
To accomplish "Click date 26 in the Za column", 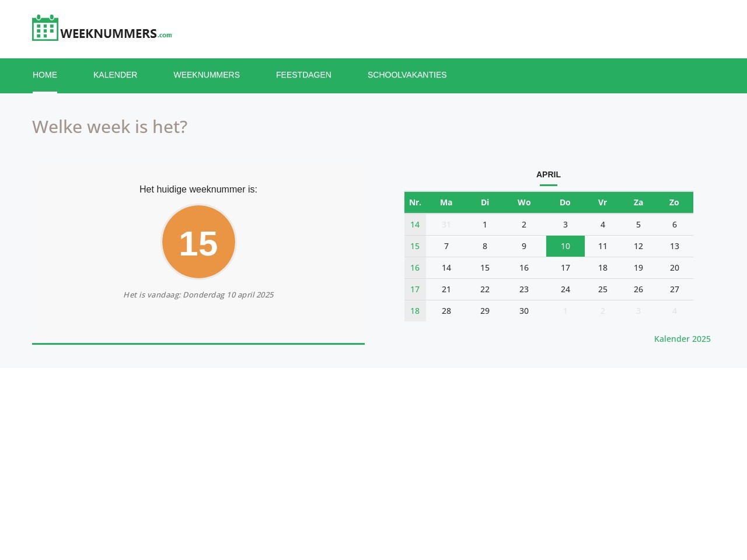I will tap(638, 289).
